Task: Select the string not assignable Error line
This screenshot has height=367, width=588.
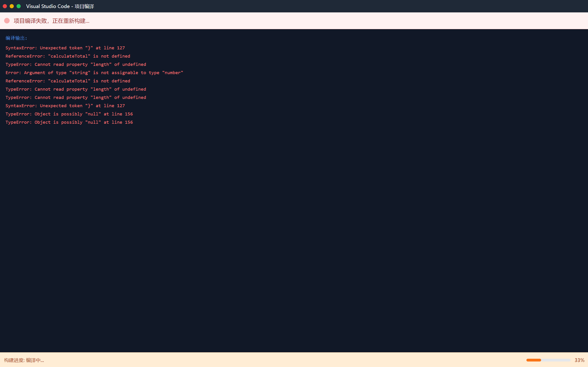Action: coord(94,73)
